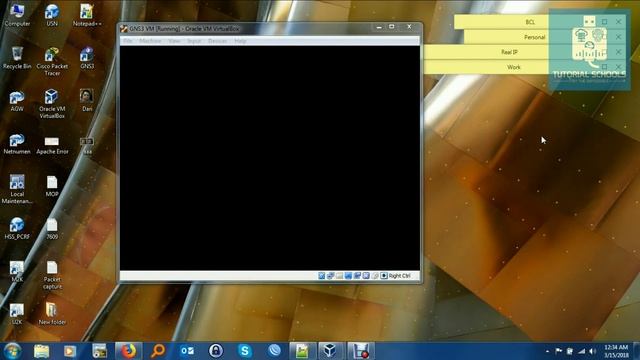This screenshot has height=360, width=640.
Task: Select the Cisco Packet Tracer shortcut
Action: (x=52, y=61)
